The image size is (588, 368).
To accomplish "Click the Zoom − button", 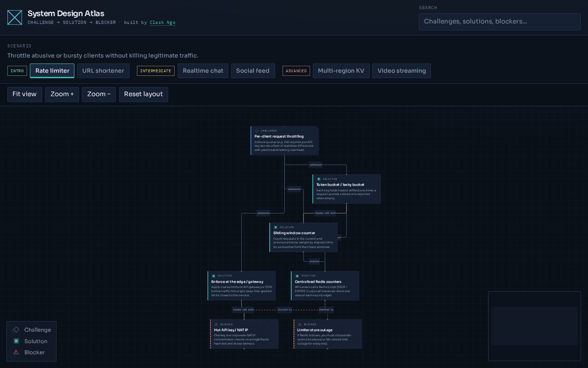I will pyautogui.click(x=99, y=94).
